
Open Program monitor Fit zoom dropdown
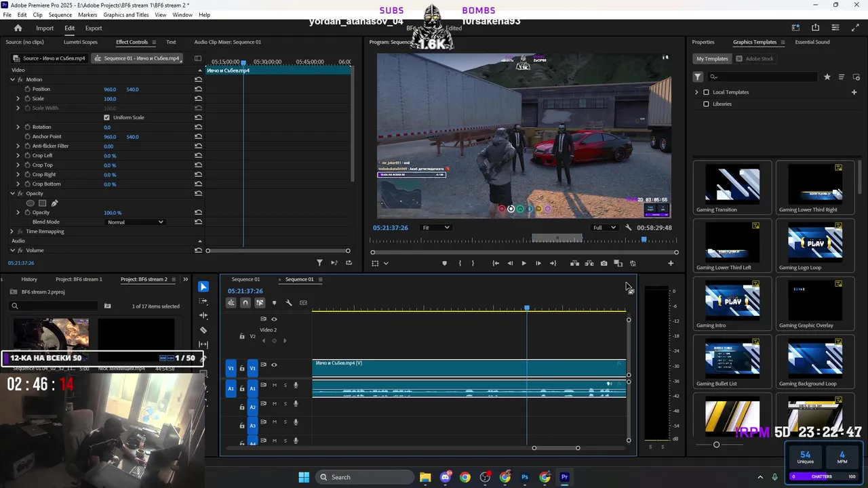(x=435, y=228)
